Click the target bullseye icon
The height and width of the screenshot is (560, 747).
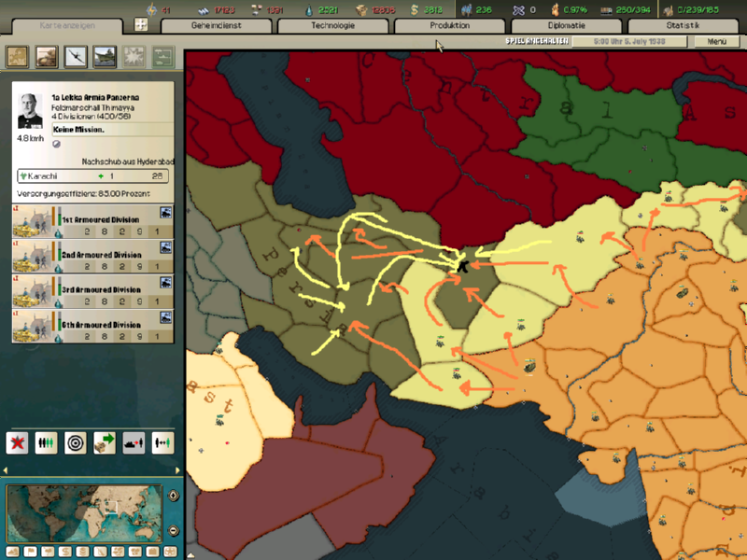[x=76, y=442]
